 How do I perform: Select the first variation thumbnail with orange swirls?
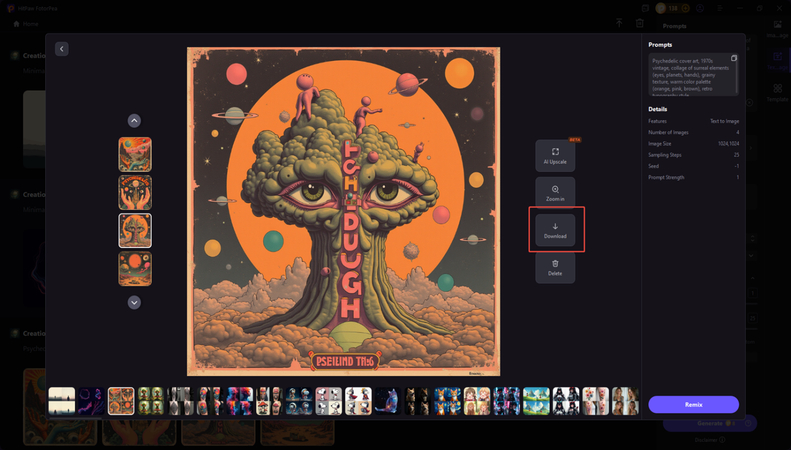tap(135, 154)
